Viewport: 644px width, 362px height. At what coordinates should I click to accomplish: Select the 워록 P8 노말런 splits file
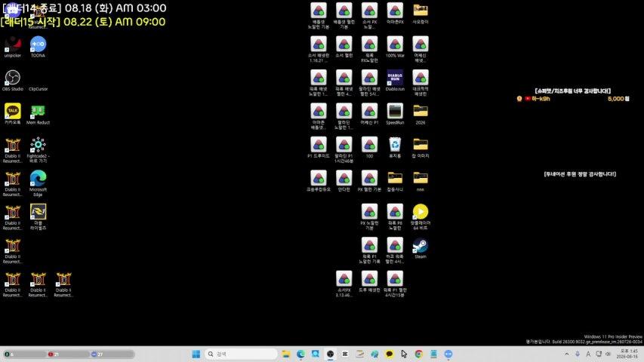coord(395,217)
